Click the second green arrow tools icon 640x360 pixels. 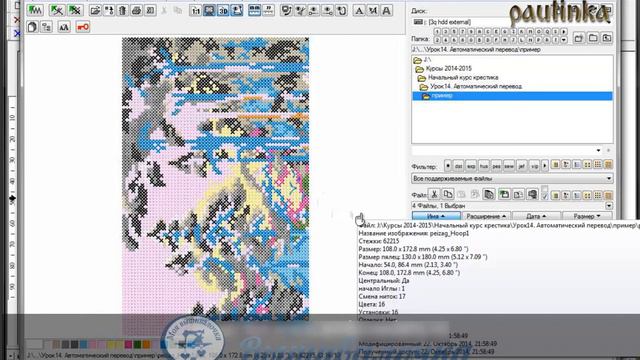pos(57,11)
